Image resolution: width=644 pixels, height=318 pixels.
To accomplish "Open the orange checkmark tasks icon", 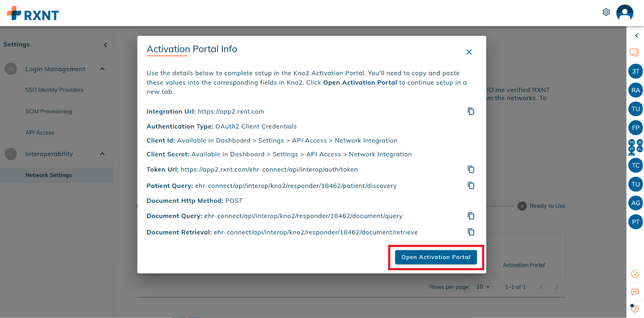I will click(635, 274).
